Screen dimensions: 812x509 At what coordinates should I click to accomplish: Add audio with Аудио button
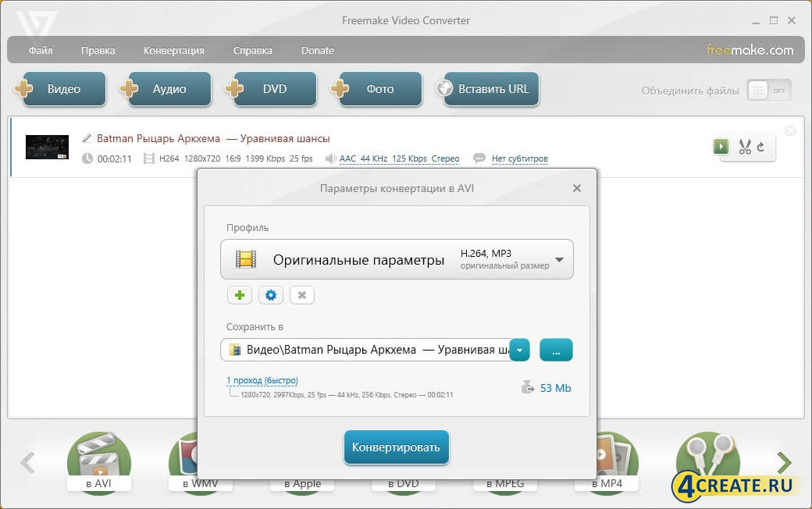pos(166,88)
